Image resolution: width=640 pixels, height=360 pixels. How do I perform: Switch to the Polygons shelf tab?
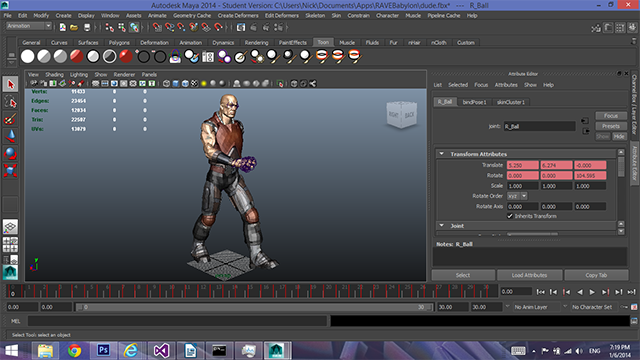pos(119,42)
